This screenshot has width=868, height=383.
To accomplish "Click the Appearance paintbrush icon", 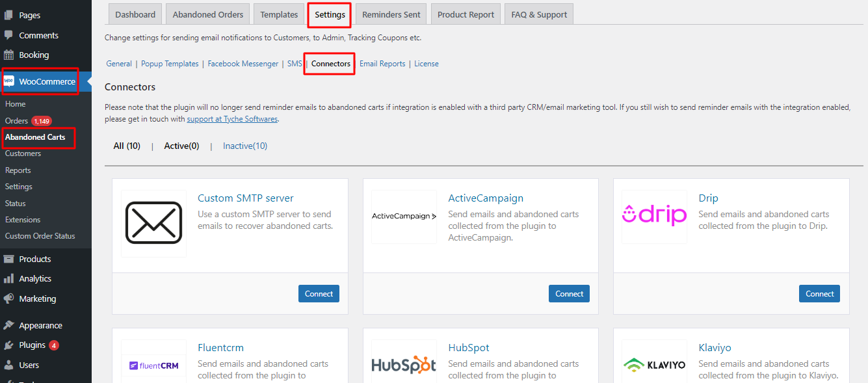I will [x=8, y=325].
